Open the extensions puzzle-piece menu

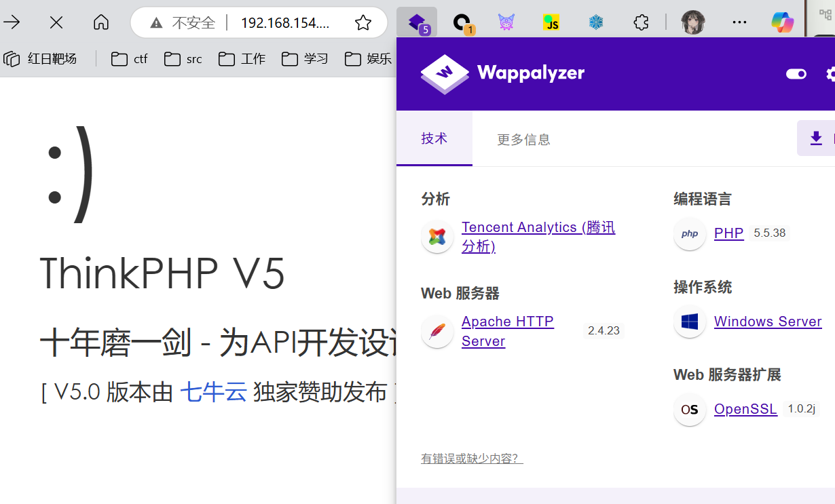tap(641, 23)
